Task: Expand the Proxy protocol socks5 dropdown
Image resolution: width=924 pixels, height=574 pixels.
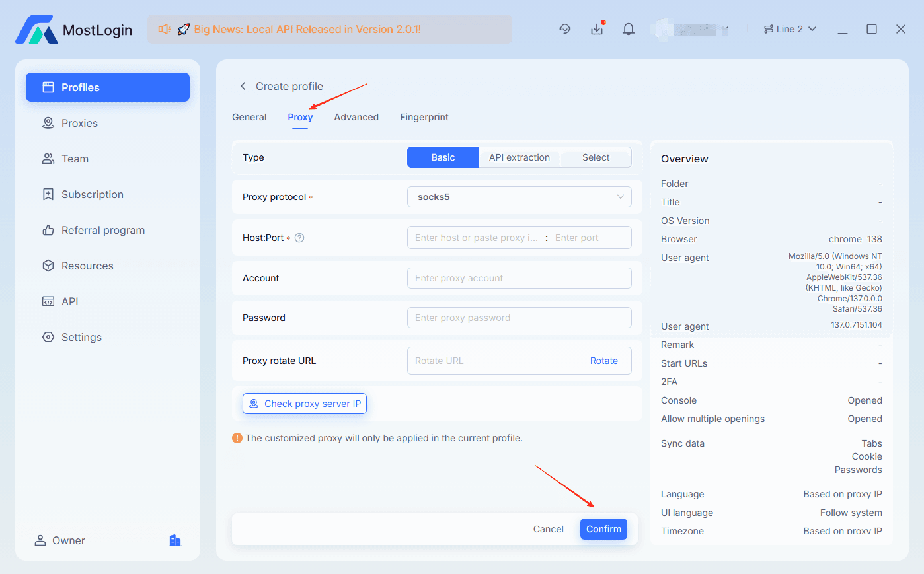Action: click(519, 197)
